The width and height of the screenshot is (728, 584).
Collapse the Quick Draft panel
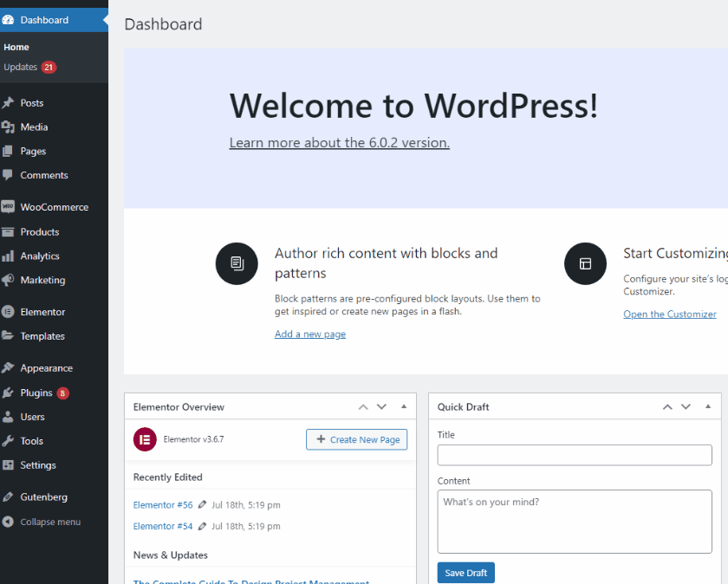point(708,406)
